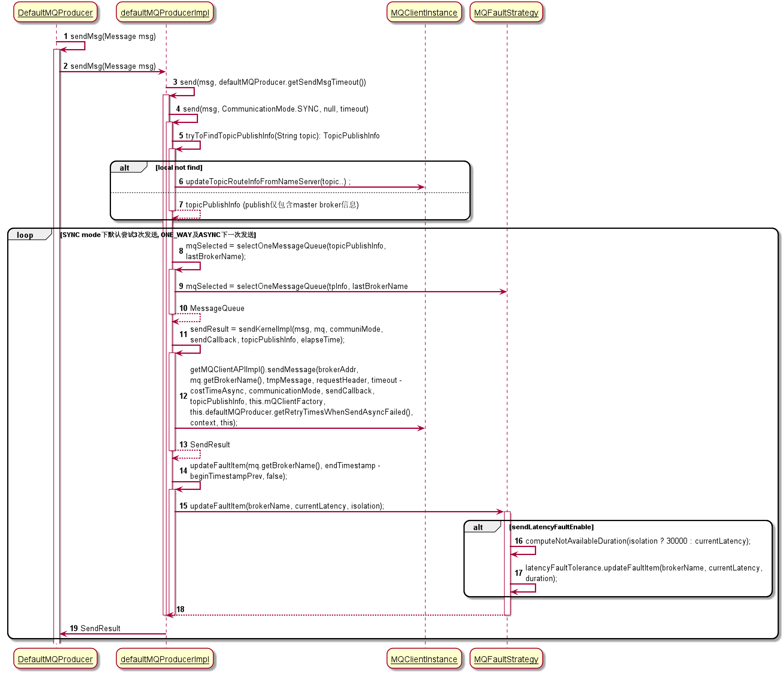Click the bottom defaultMQProducerImpl participant box

[164, 659]
